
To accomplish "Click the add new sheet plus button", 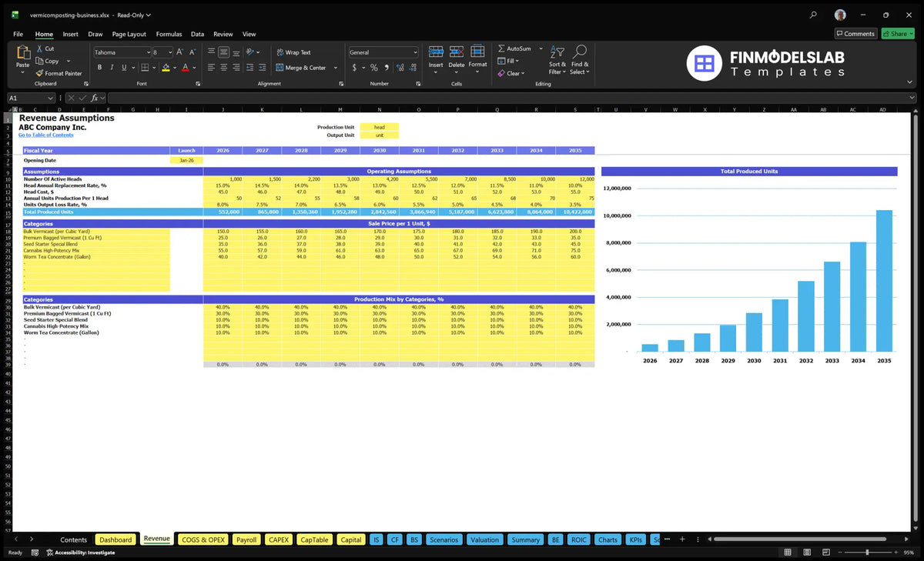I will pyautogui.click(x=681, y=539).
